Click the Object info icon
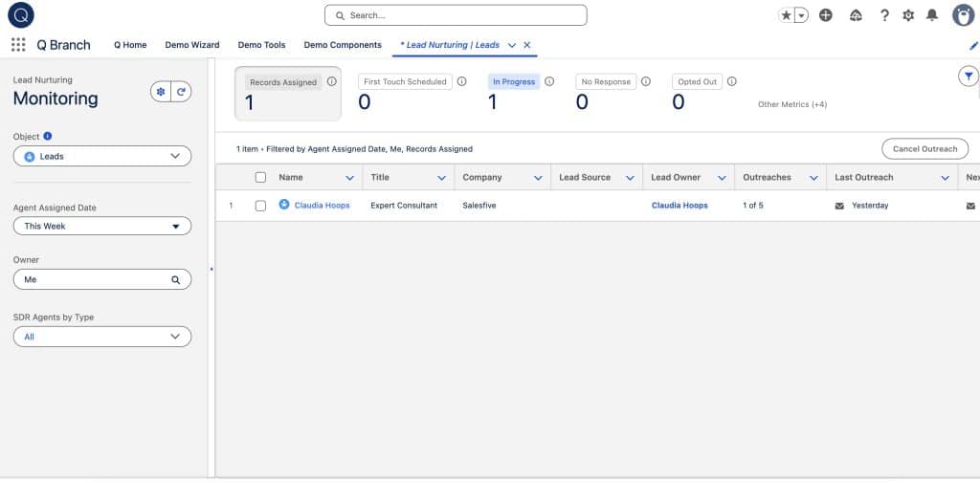 click(48, 136)
